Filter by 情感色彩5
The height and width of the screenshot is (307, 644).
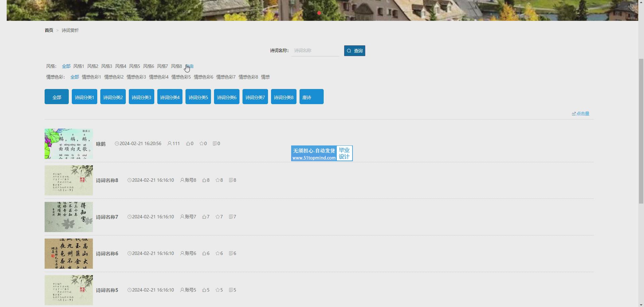(x=181, y=77)
